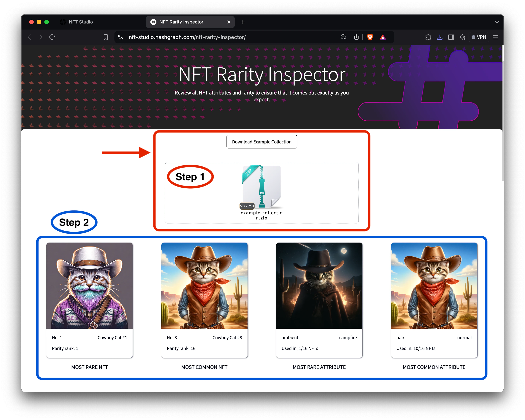
Task: Open Brave Shields lion icon
Action: [x=370, y=37]
